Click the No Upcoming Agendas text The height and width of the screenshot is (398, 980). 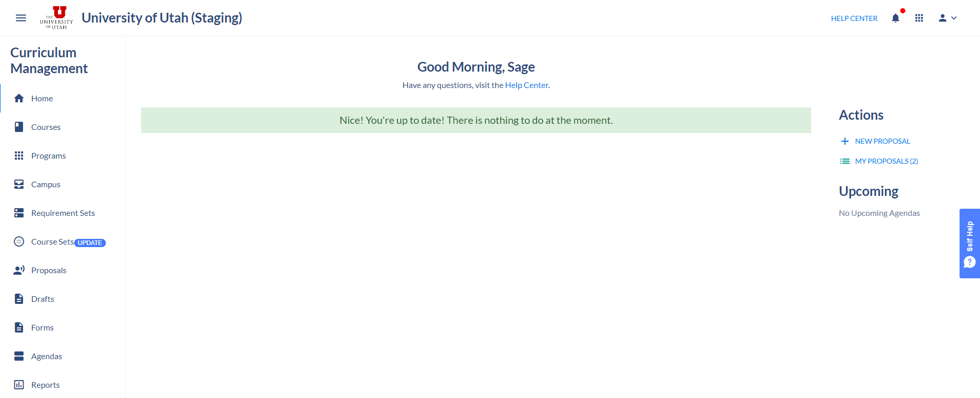point(879,213)
